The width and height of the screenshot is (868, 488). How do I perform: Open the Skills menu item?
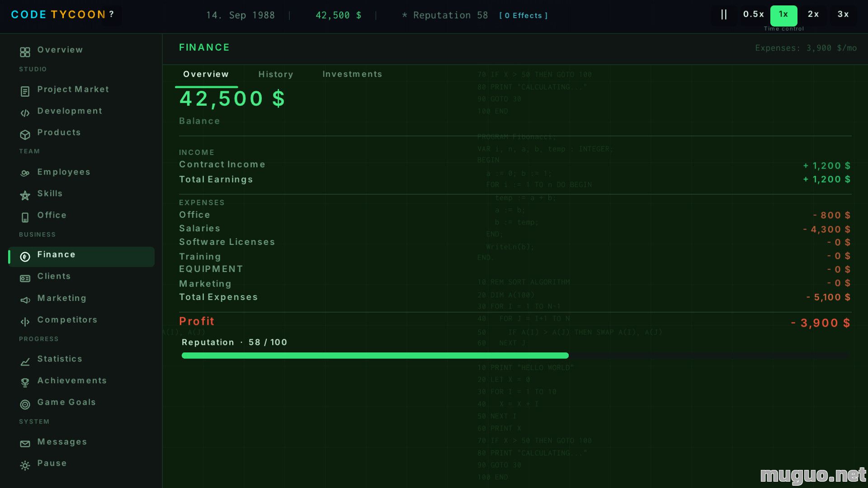pos(50,194)
